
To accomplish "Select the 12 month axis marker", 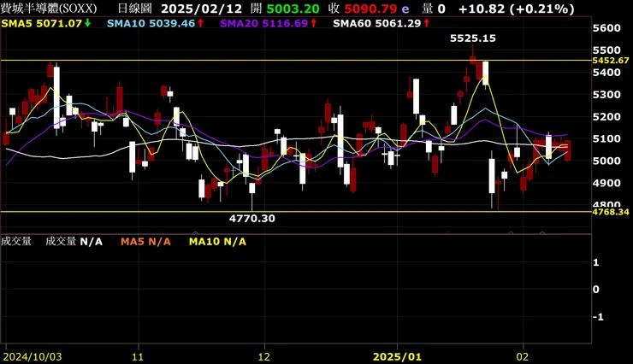I will pyautogui.click(x=263, y=357).
